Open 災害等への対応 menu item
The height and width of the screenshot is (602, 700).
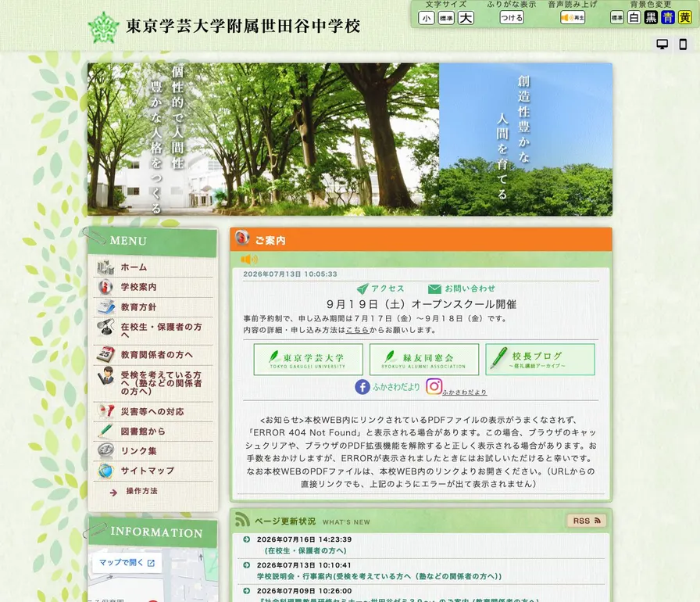(153, 412)
